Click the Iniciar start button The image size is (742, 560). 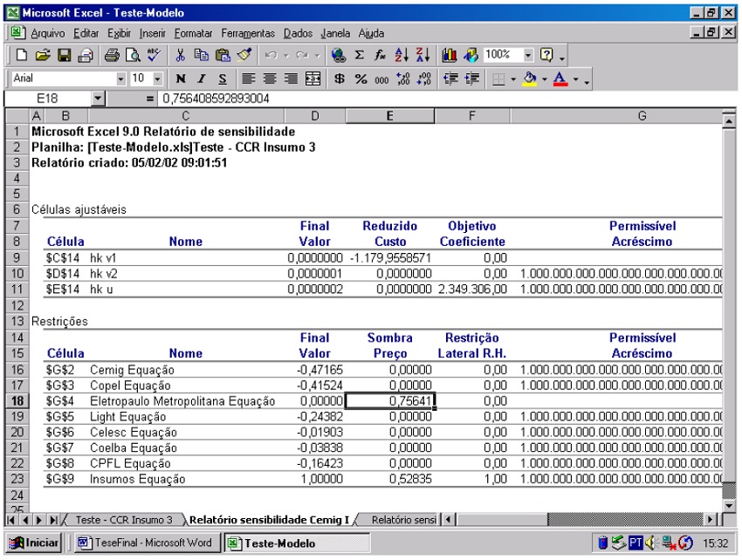(31, 543)
